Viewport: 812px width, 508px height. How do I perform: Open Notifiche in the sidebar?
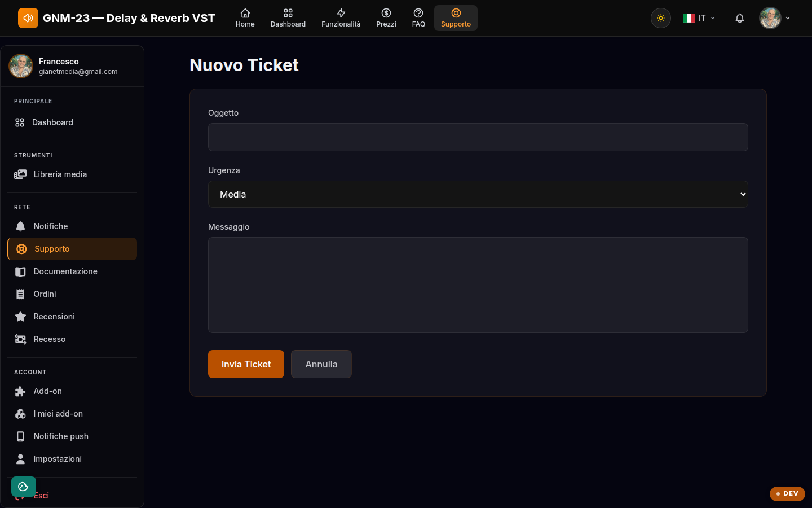click(x=72, y=226)
